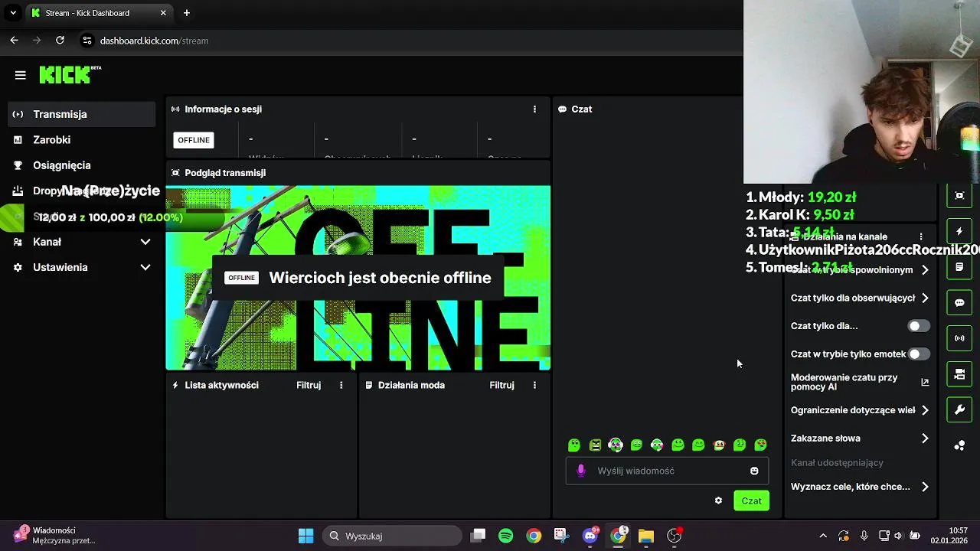
Task: Click the Czat panel header title
Action: 582,109
